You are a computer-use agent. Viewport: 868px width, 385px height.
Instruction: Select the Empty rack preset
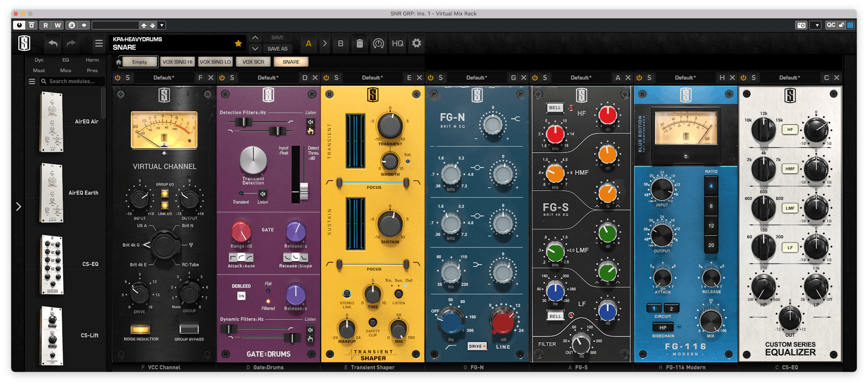140,62
